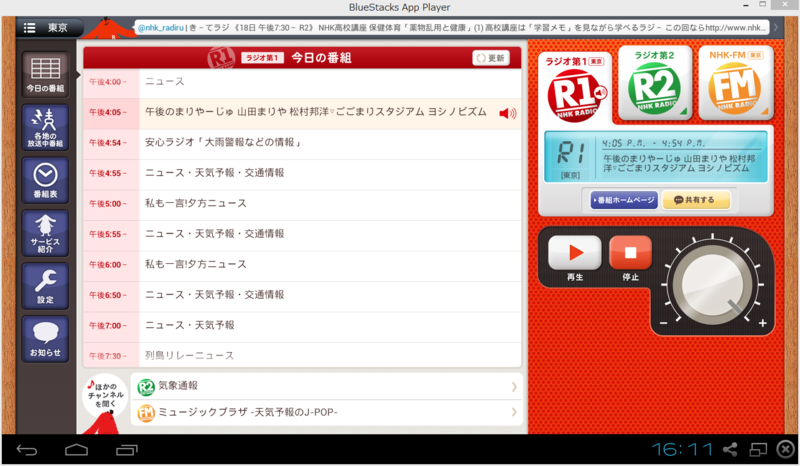Select 午後7:30 列島リレーニュース row
The image size is (800, 466).
[303, 355]
